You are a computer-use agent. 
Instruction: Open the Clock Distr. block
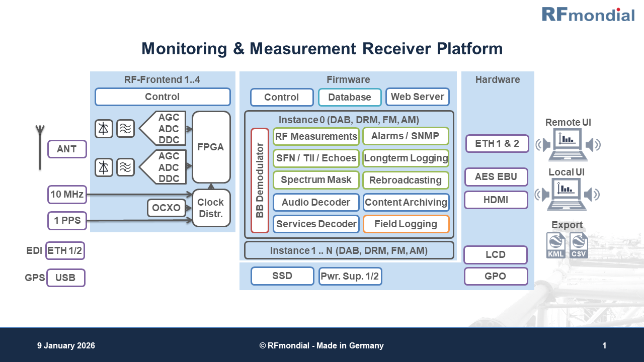[211, 208]
